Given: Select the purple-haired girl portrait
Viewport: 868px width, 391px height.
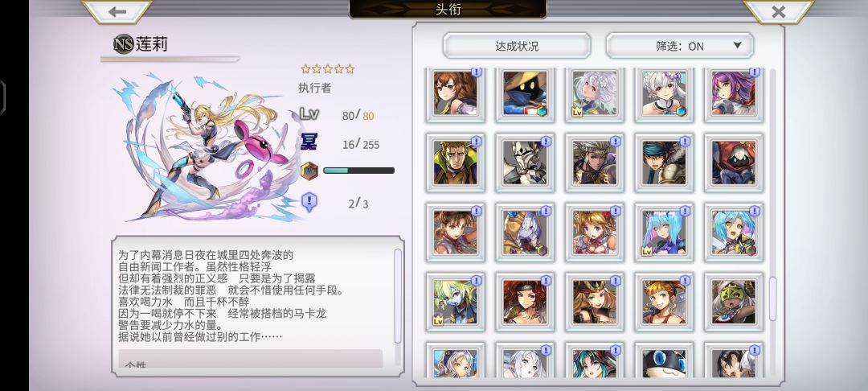Looking at the screenshot, I should 734,93.
